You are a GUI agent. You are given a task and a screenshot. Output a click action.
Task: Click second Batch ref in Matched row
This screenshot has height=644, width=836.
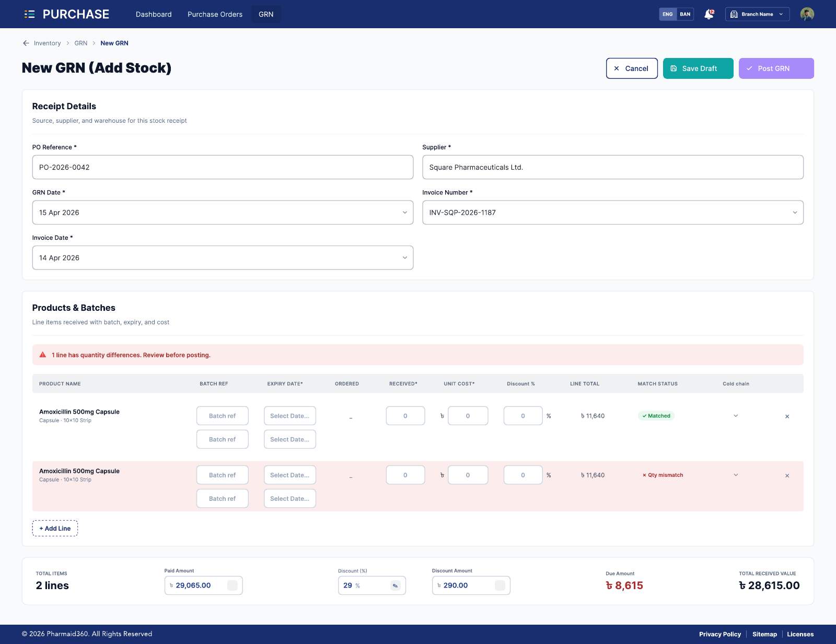(x=223, y=439)
